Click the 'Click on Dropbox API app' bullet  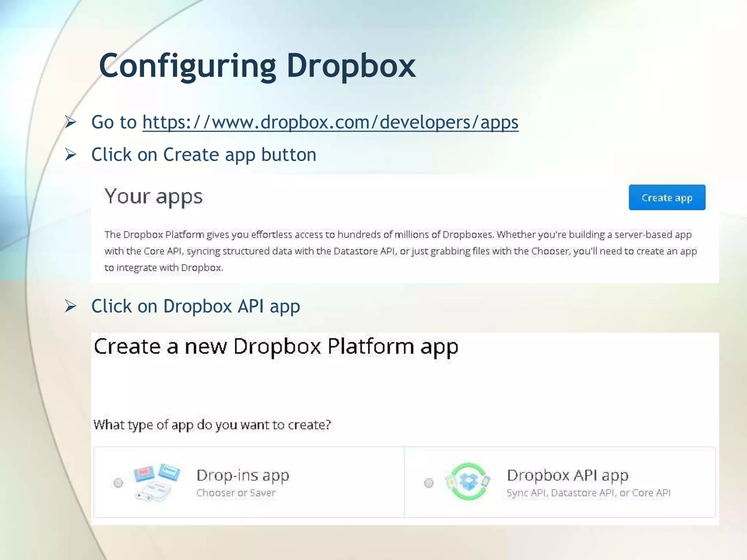click(x=196, y=307)
